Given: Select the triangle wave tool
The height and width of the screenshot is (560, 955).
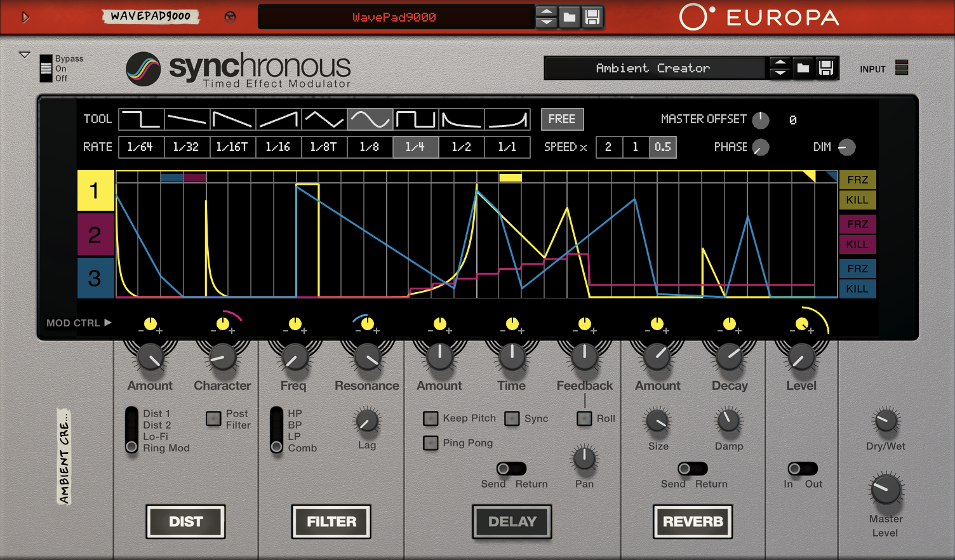Looking at the screenshot, I should coord(324,119).
